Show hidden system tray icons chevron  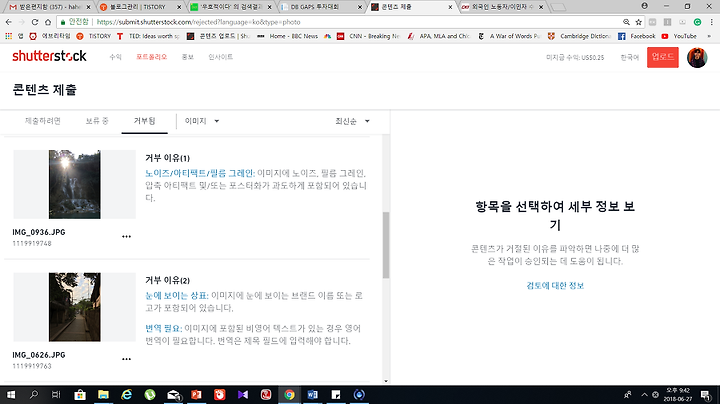[x=644, y=395]
